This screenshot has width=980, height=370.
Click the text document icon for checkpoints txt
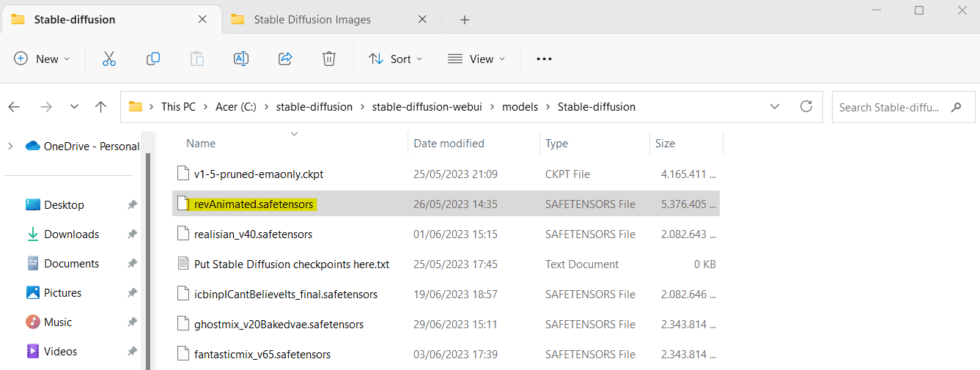pos(183,264)
